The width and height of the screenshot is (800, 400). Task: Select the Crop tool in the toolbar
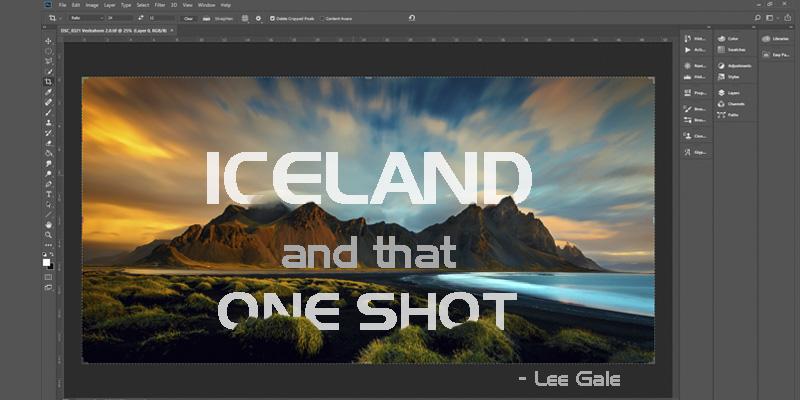(48, 82)
